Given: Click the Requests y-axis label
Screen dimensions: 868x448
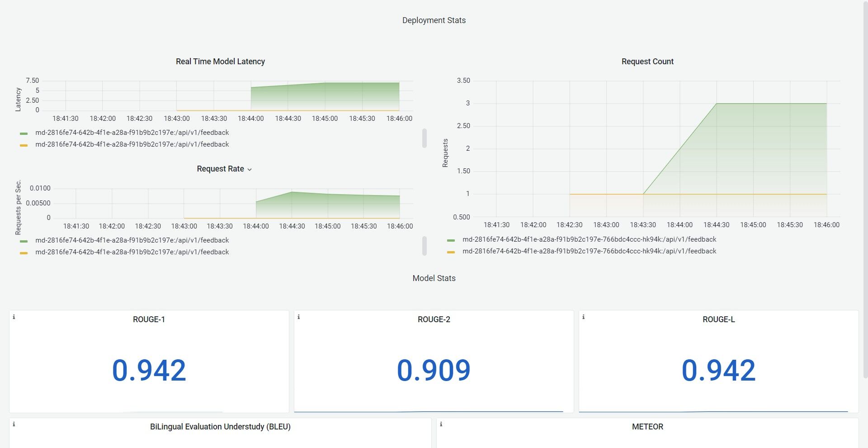Looking at the screenshot, I should [445, 153].
